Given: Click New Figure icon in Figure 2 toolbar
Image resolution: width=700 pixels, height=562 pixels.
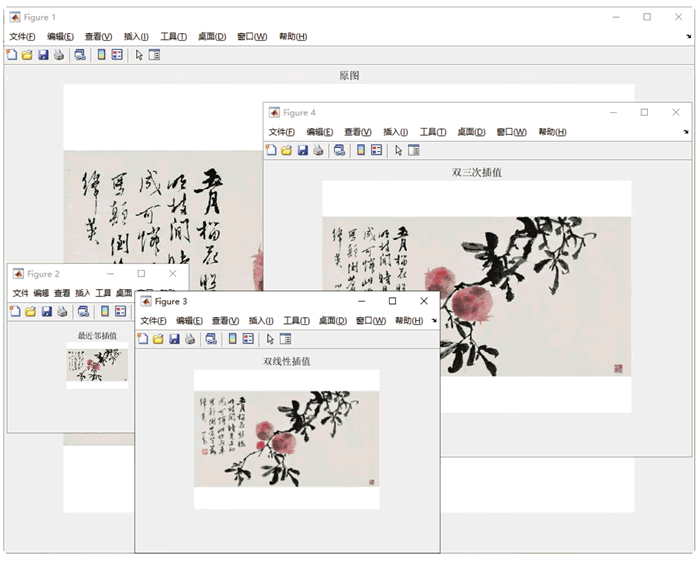Looking at the screenshot, I should [15, 311].
